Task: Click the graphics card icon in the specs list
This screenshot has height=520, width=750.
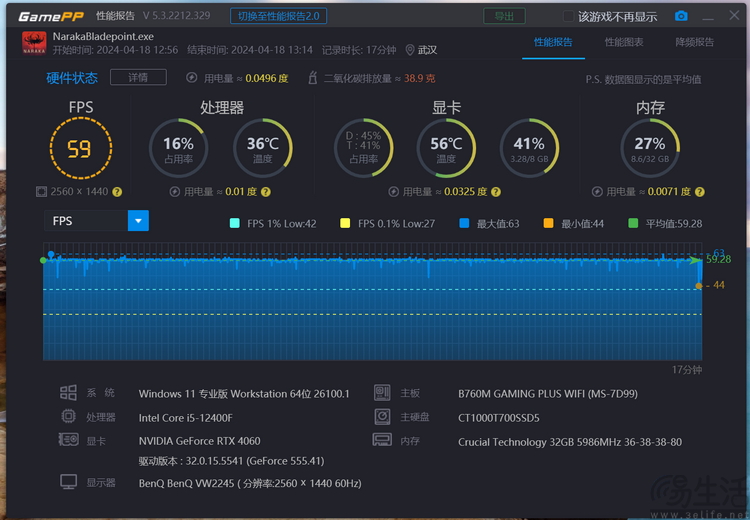Action: click(x=68, y=440)
